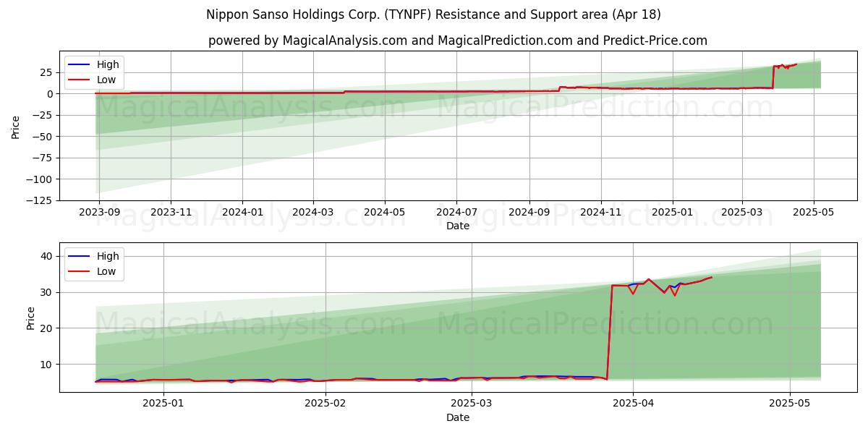Click the '2025-01' label on bottom chart axis
The width and height of the screenshot is (868, 434).
click(163, 404)
